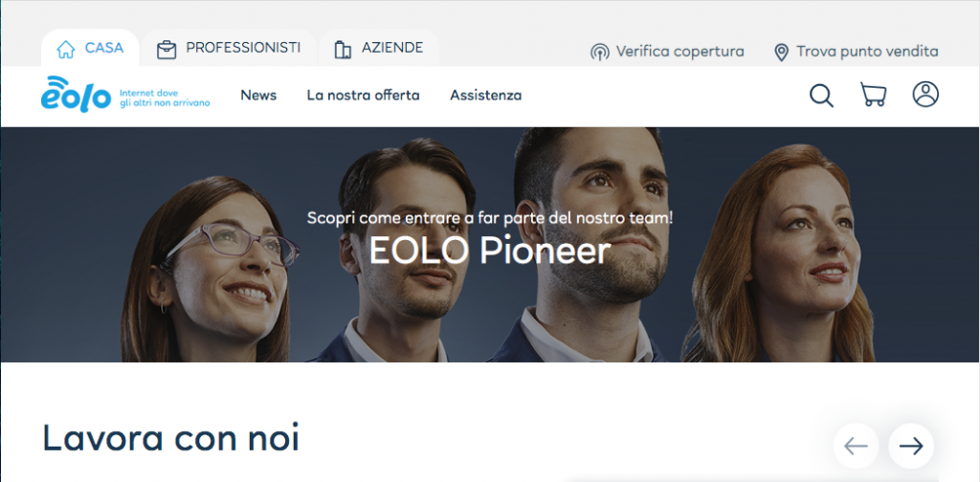
Task: Open the user account profile icon
Action: click(x=925, y=95)
